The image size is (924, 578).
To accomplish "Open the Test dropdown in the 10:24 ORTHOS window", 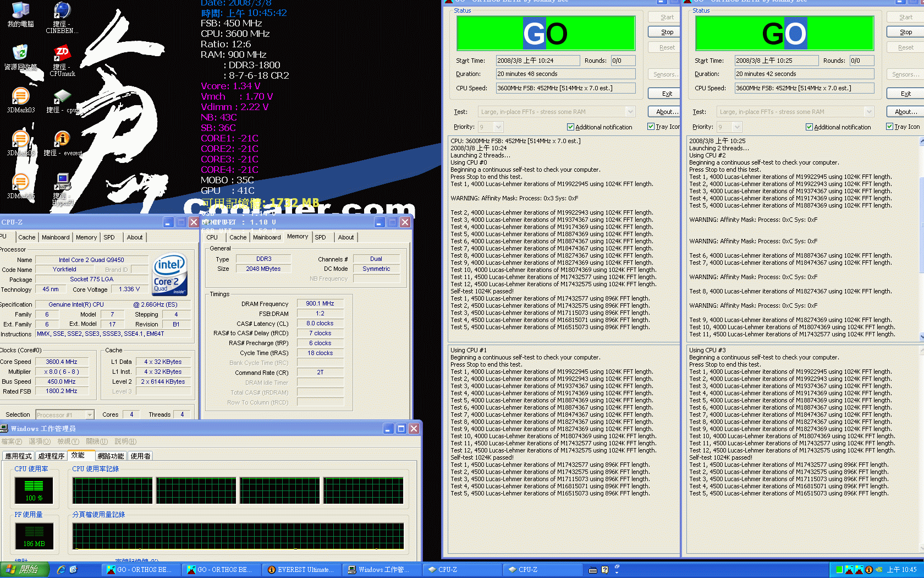I will [557, 112].
